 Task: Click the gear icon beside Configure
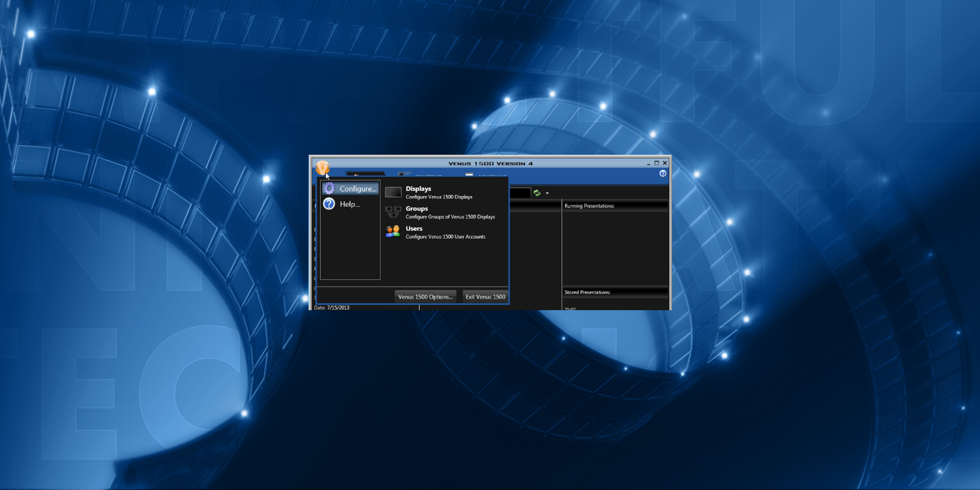(329, 189)
